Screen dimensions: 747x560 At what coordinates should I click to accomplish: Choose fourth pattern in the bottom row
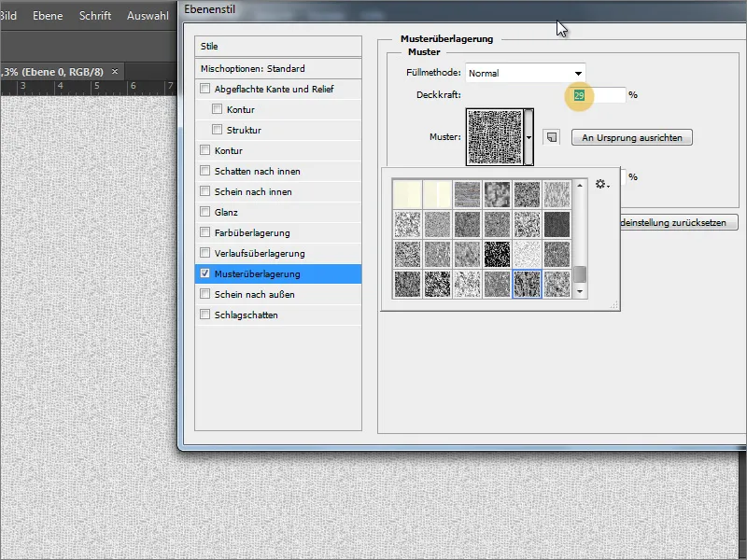point(497,285)
